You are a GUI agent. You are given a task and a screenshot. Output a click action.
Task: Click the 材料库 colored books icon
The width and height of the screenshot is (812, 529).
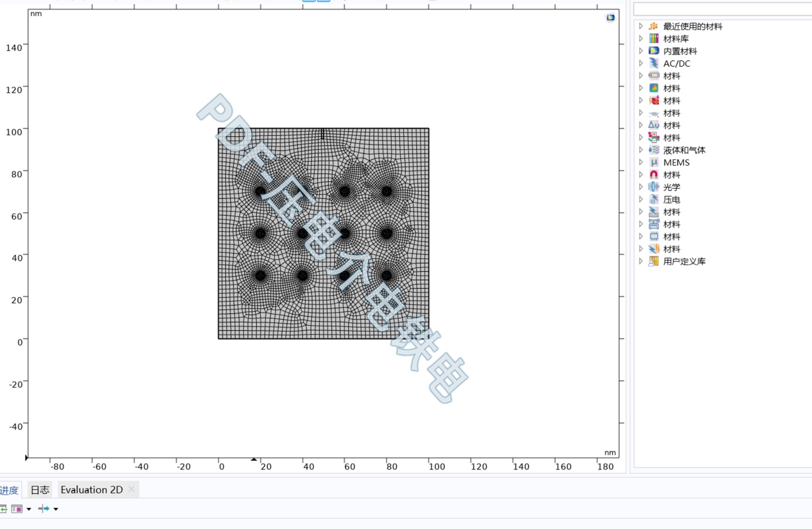pyautogui.click(x=654, y=39)
